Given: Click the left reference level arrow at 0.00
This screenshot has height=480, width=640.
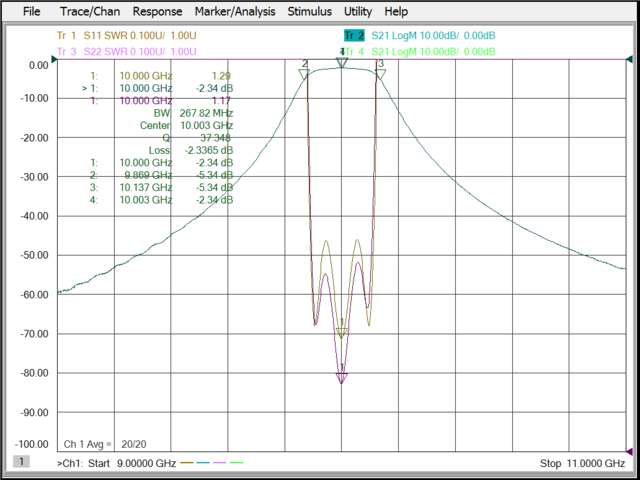Looking at the screenshot, I should click(x=54, y=60).
